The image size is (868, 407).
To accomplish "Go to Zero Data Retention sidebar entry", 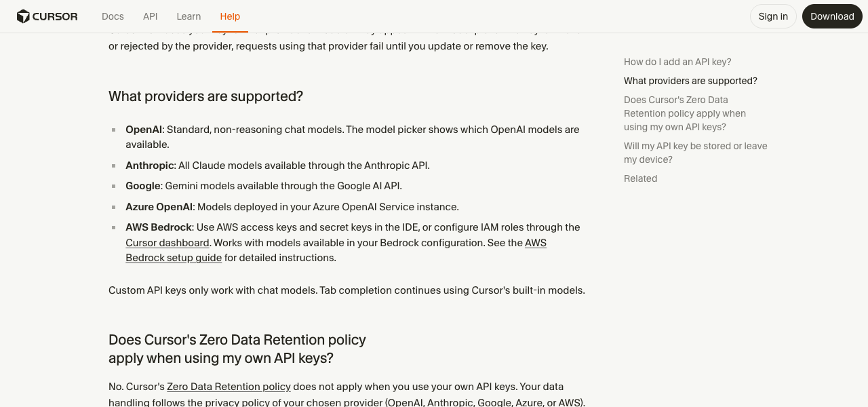I will [x=685, y=113].
